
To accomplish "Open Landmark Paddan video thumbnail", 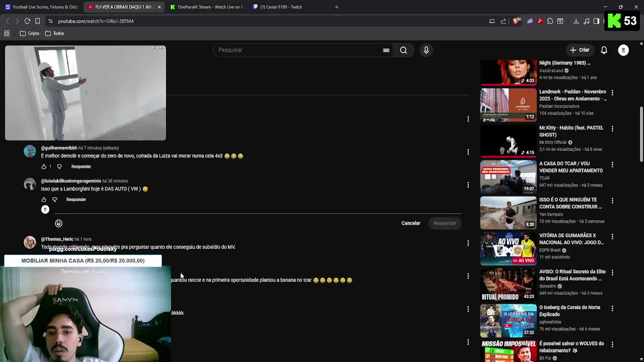I will [x=508, y=105].
